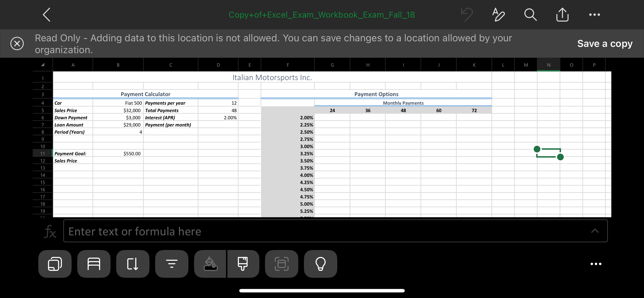This screenshot has height=298, width=644.
Task: Tap the fx formula symbol
Action: (50, 231)
